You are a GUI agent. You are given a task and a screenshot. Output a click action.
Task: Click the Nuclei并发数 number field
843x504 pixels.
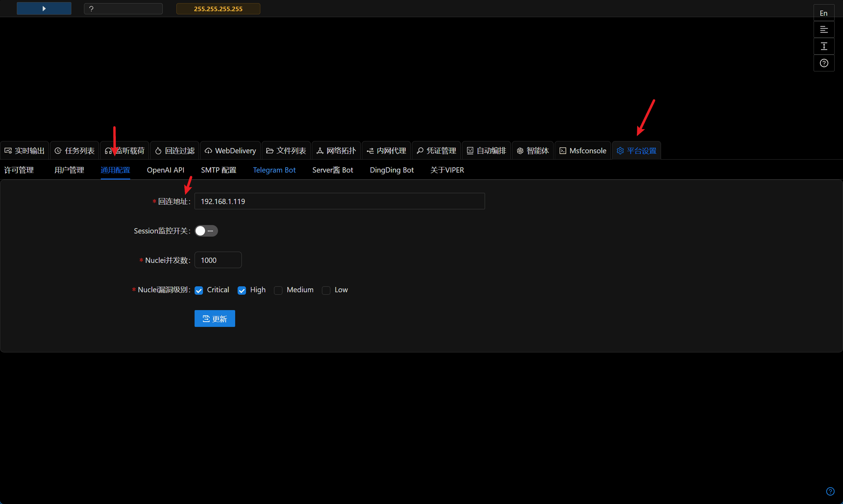218,260
